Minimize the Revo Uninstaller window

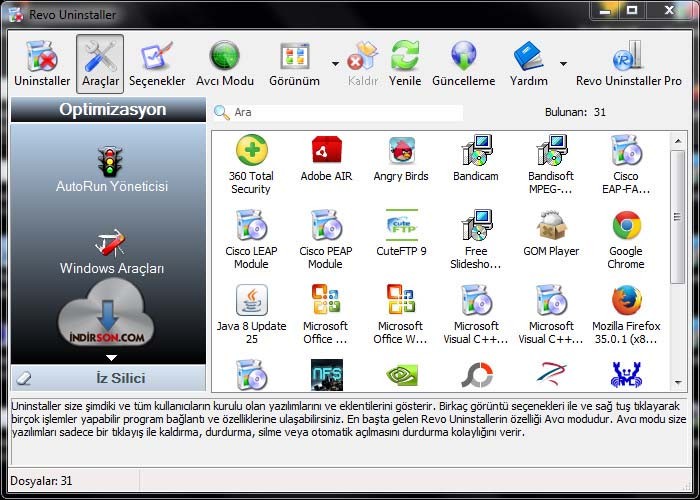click(605, 10)
